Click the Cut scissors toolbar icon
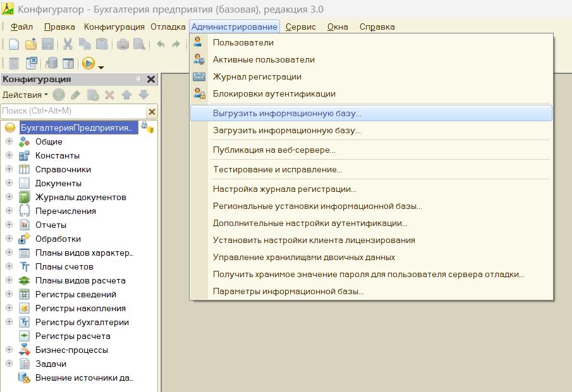The height and width of the screenshot is (392, 572). tap(68, 44)
